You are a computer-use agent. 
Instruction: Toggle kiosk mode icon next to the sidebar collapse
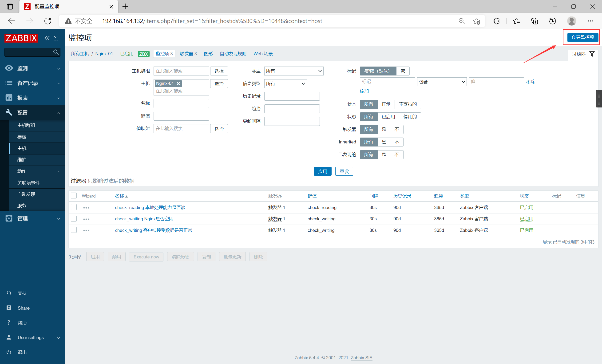coord(56,38)
